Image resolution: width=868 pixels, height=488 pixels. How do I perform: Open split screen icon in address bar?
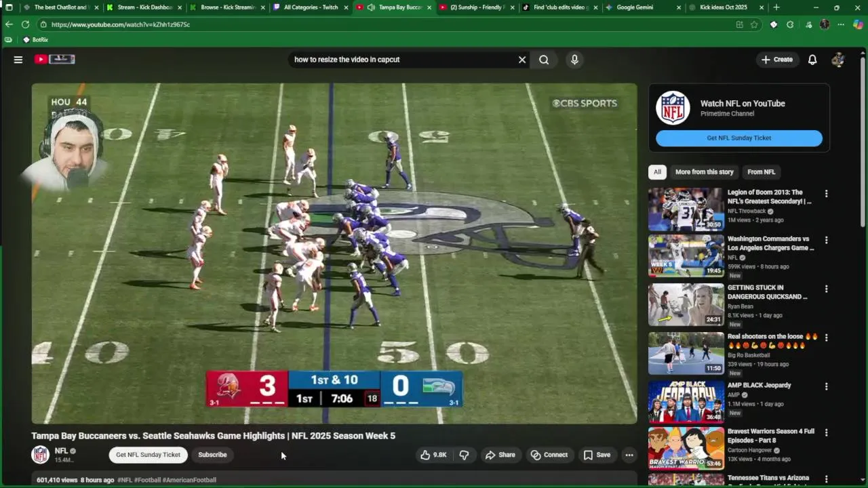(739, 24)
